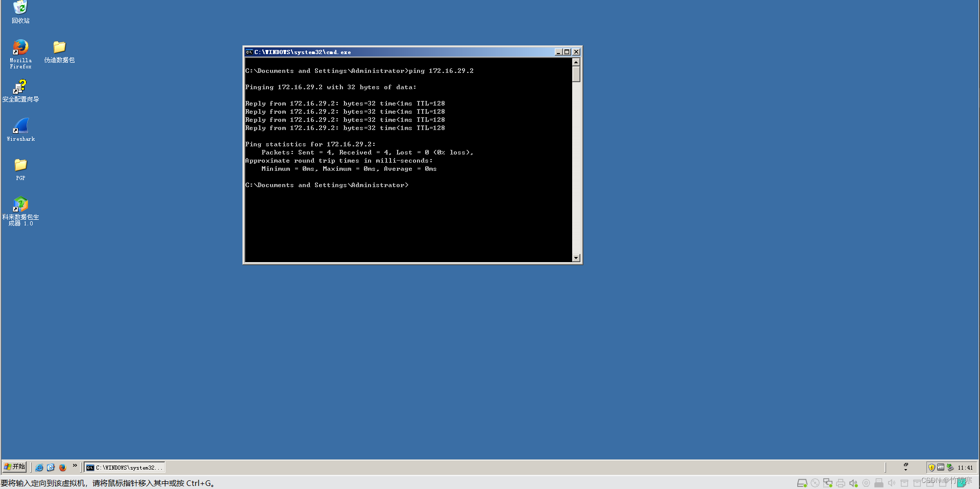Launch Wireshark from the desktop

point(20,130)
